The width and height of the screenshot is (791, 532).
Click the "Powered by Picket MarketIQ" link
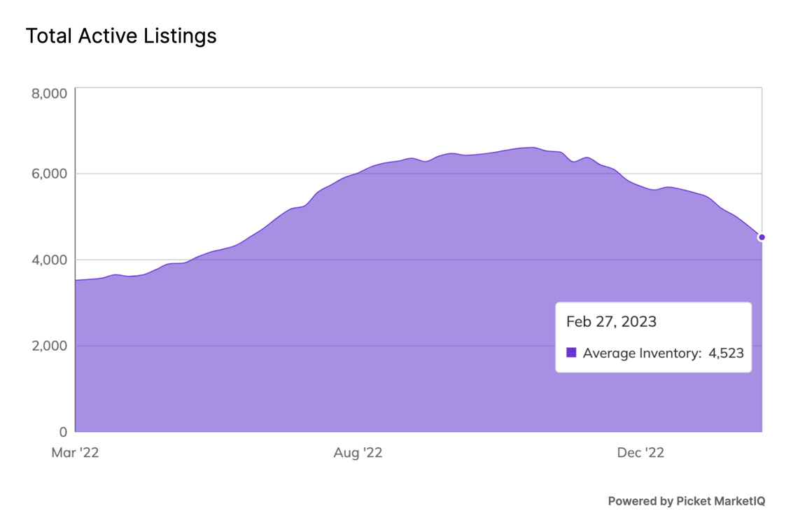click(x=686, y=501)
